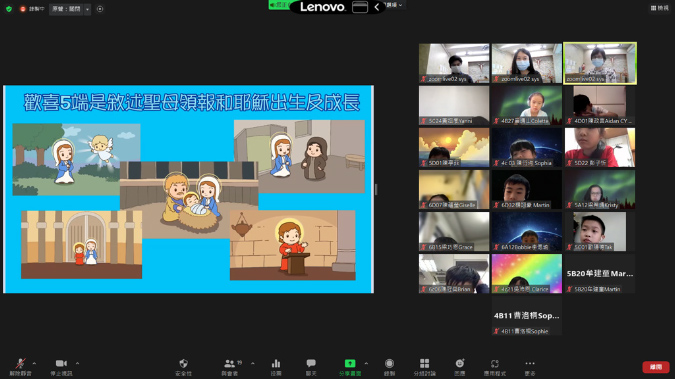Image resolution: width=675 pixels, height=379 pixels.
Task: Click the Original Sound button at top left
Action: point(66,9)
